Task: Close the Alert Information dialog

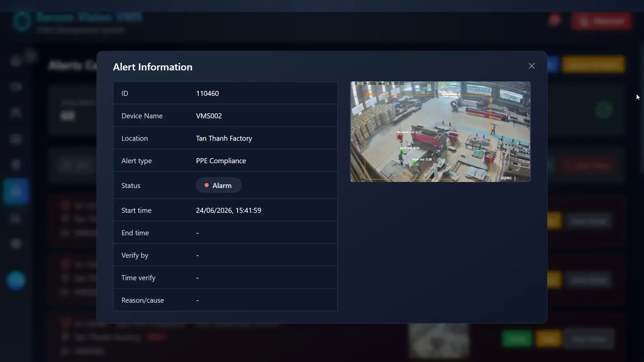Action: click(532, 66)
